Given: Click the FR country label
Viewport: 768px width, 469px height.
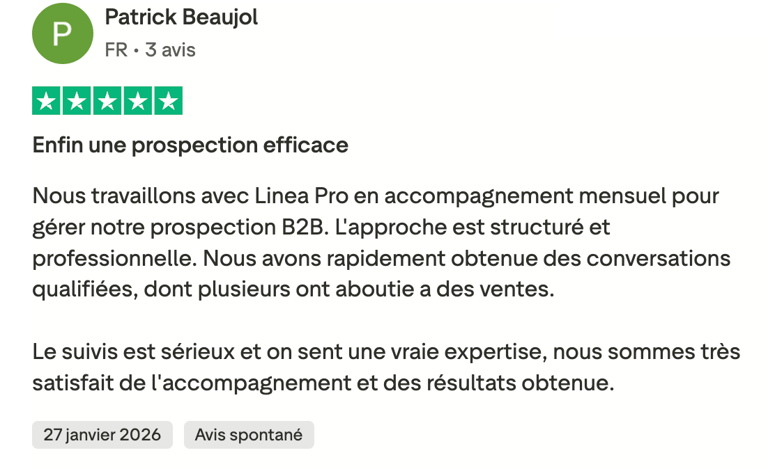Looking at the screenshot, I should click(115, 49).
